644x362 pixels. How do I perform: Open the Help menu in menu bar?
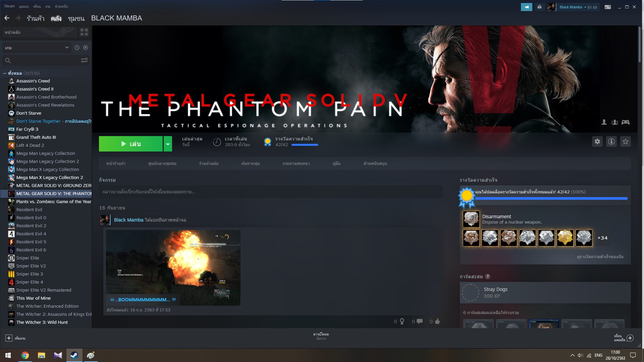click(x=61, y=6)
